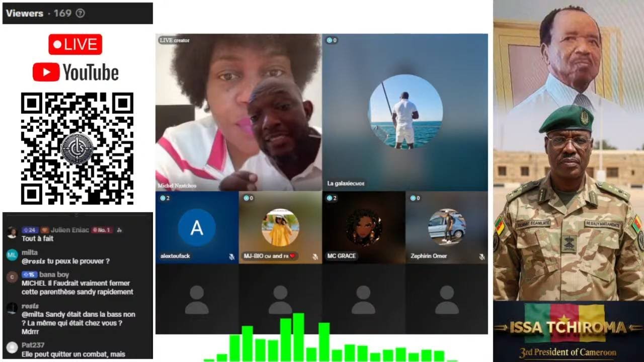Click the username bana boy in chat
644x362 pixels.
click(x=54, y=275)
